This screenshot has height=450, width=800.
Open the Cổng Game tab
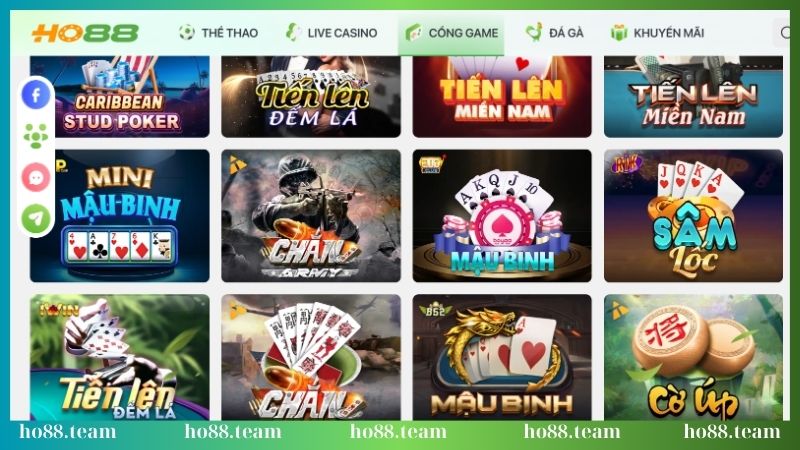(451, 33)
